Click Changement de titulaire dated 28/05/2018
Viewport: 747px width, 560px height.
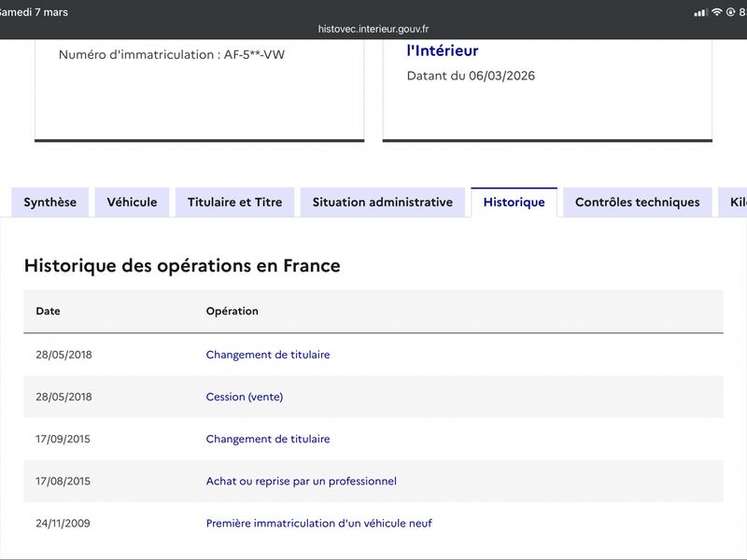[x=267, y=355]
